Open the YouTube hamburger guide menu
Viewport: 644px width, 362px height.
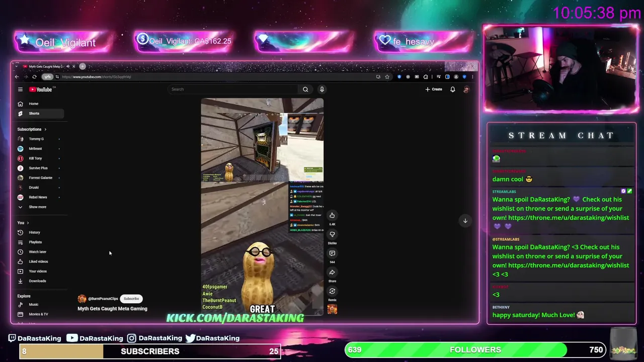(x=20, y=89)
